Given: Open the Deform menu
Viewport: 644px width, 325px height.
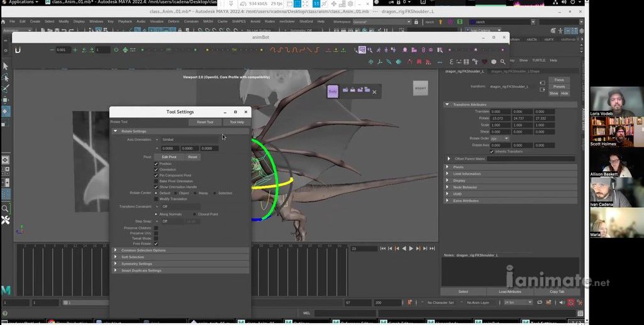Looking at the screenshot, I should point(174,21).
